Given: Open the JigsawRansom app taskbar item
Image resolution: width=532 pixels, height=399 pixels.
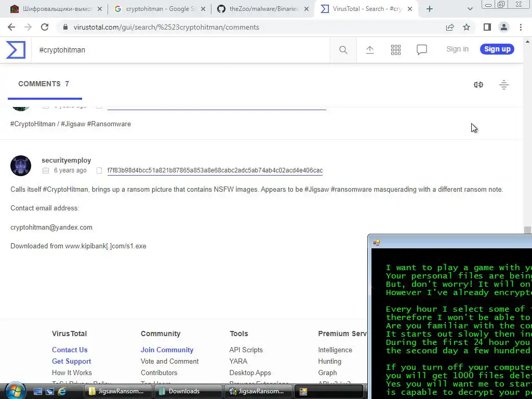Looking at the screenshot, I should pyautogui.click(x=258, y=391).
